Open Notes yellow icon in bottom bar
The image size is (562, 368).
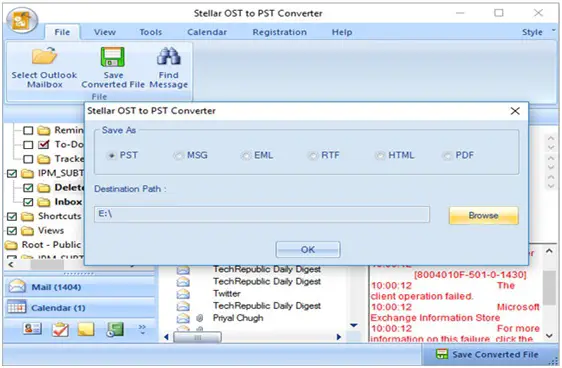point(86,329)
